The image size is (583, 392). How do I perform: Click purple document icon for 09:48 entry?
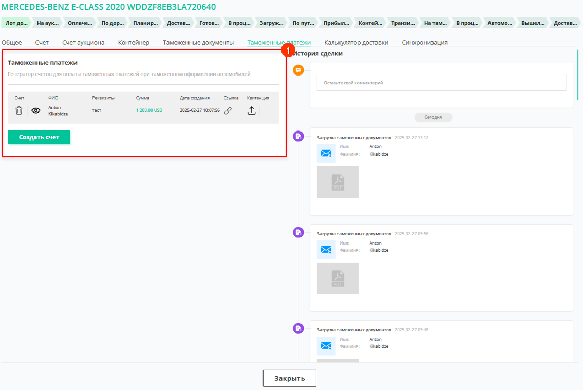pyautogui.click(x=298, y=328)
